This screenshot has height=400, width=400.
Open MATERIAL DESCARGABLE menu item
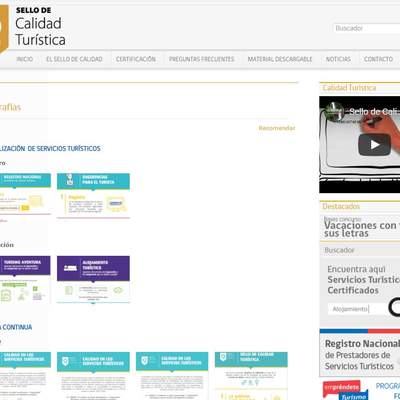click(280, 59)
